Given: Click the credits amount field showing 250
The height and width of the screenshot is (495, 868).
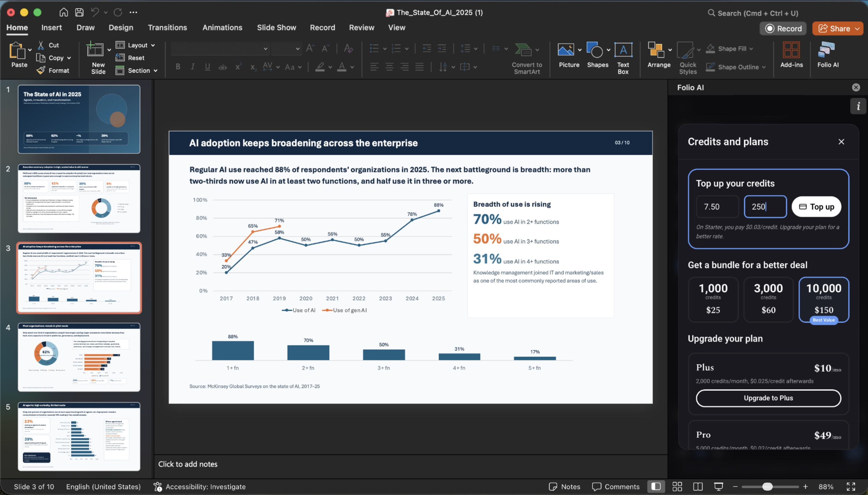Looking at the screenshot, I should tap(765, 207).
